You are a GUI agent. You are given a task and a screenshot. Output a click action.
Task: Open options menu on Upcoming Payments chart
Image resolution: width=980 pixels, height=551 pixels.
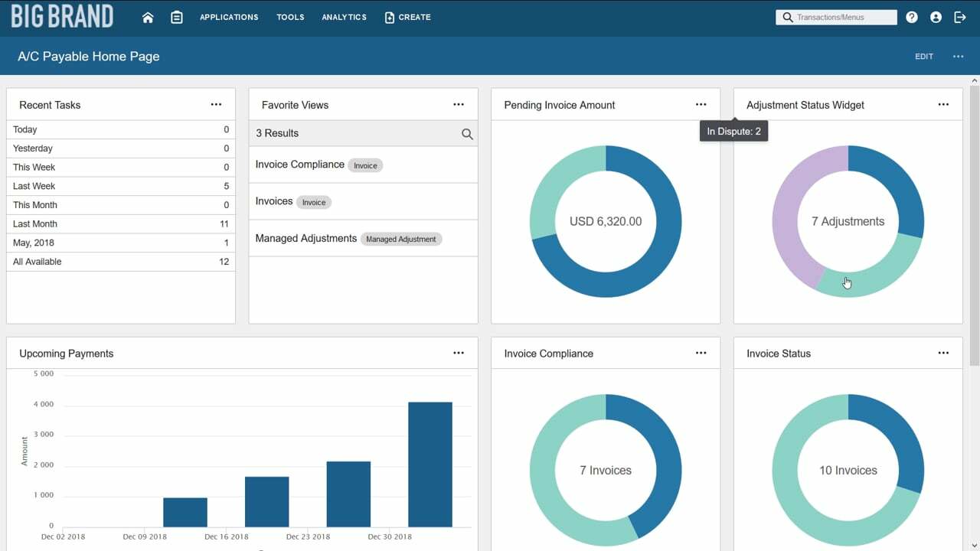point(459,353)
